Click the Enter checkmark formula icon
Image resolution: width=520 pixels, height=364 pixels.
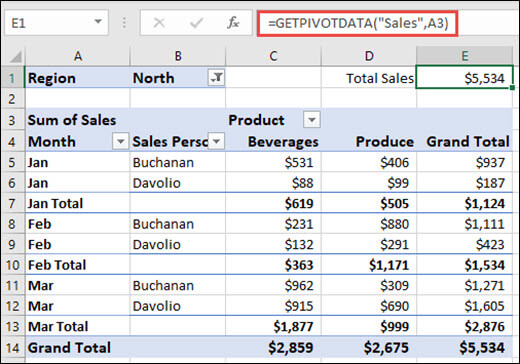pos(196,23)
